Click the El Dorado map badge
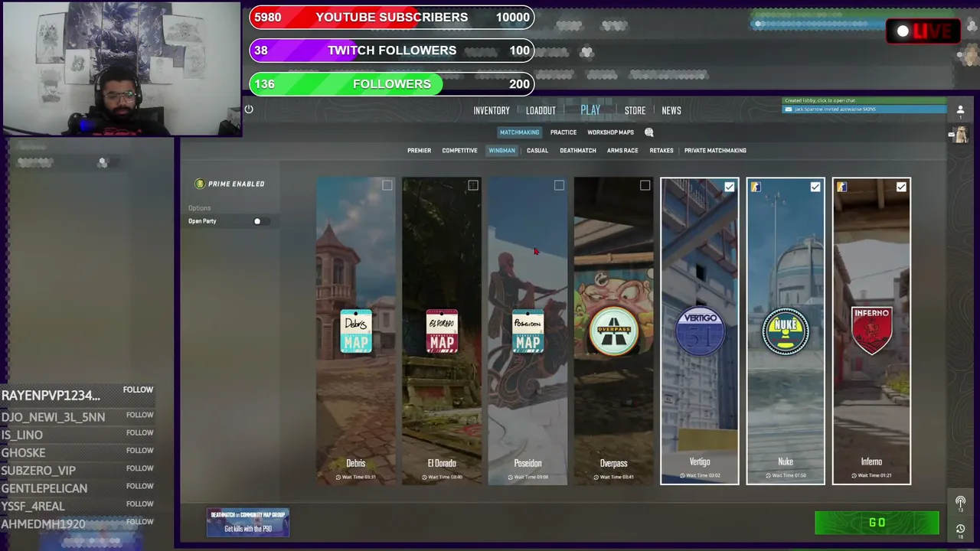This screenshot has height=551, width=980. click(x=442, y=331)
